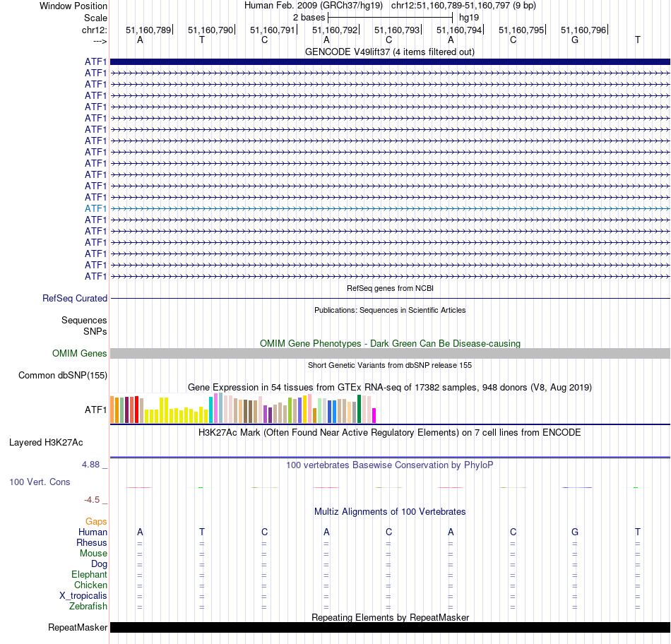This screenshot has width=671, height=644.
Task: Click the 4.88 PhyloP upper scale value
Action: click(x=90, y=464)
